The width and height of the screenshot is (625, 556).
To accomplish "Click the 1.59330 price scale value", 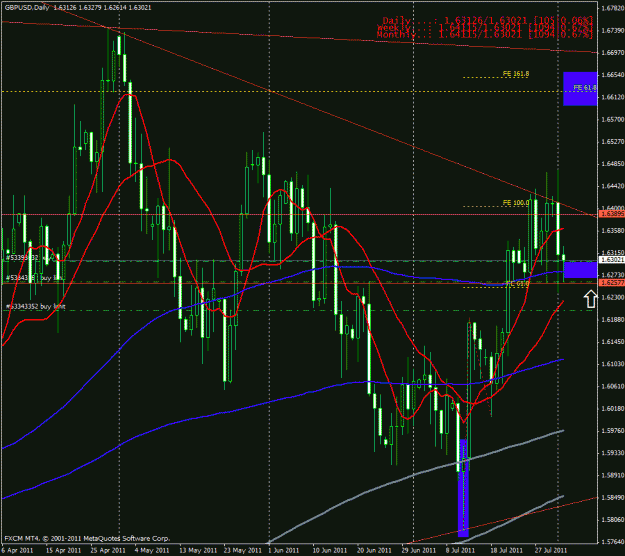I will 612,453.
